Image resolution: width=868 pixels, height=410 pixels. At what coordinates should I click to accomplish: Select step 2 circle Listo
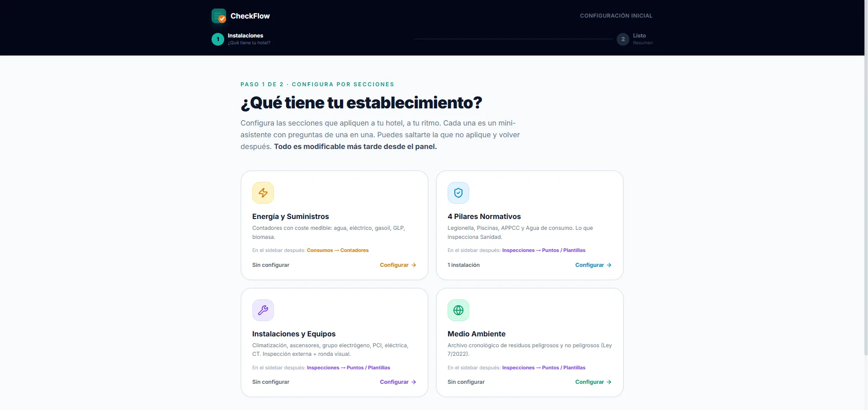coord(623,39)
